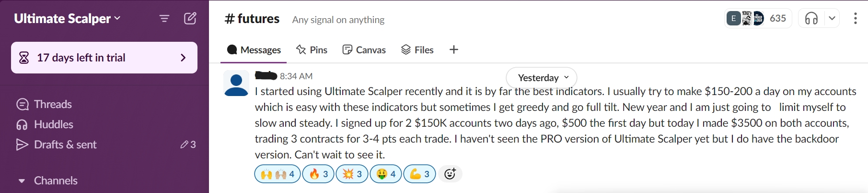Add a reaction with the smiley-plus icon
The width and height of the screenshot is (868, 193).
tap(450, 174)
